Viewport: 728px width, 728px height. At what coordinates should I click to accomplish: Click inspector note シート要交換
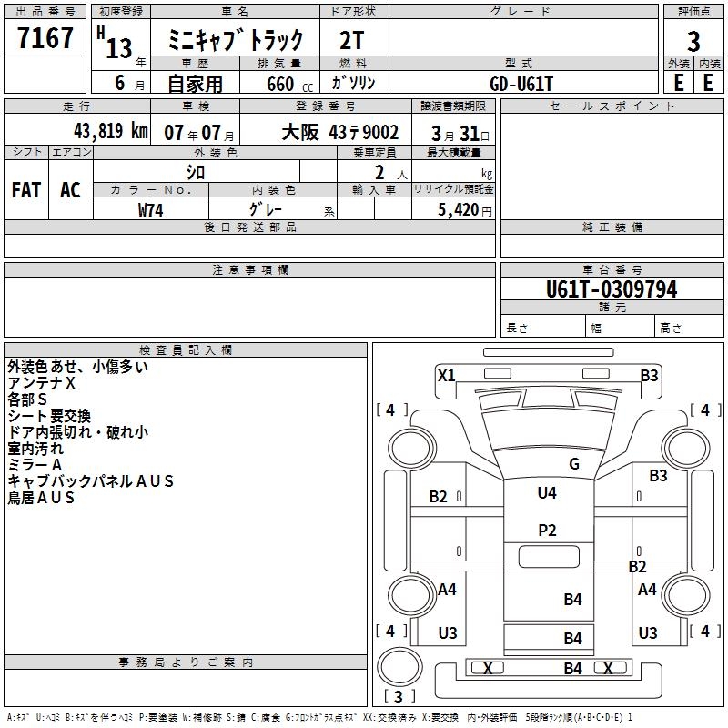[49, 416]
